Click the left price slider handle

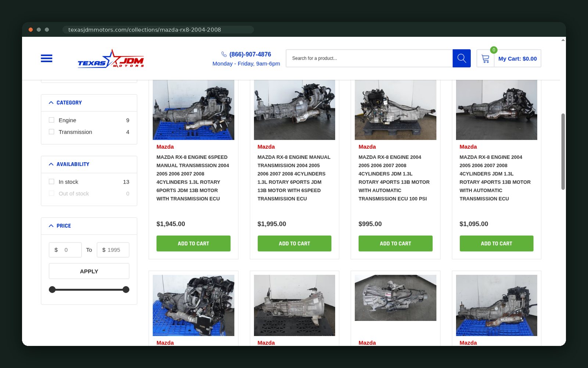[x=52, y=290]
